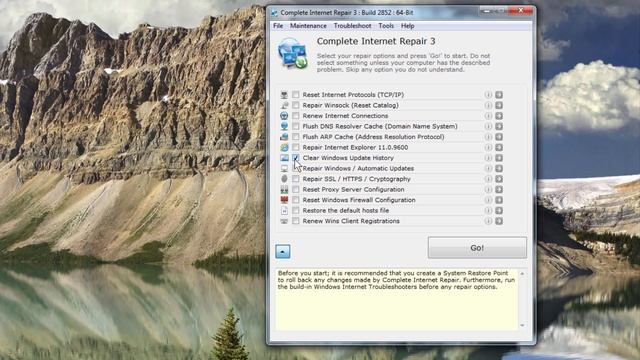Click info icon for Flush ARP Cache
The image size is (640, 360).
[x=488, y=137]
